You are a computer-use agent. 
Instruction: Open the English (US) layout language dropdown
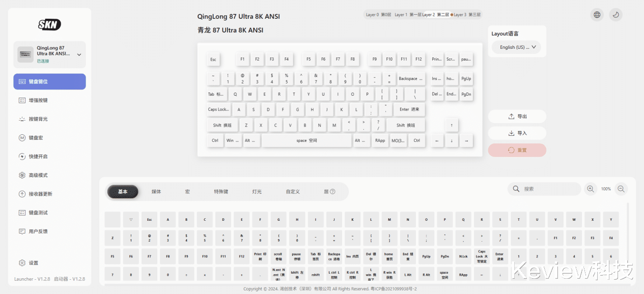[516, 47]
